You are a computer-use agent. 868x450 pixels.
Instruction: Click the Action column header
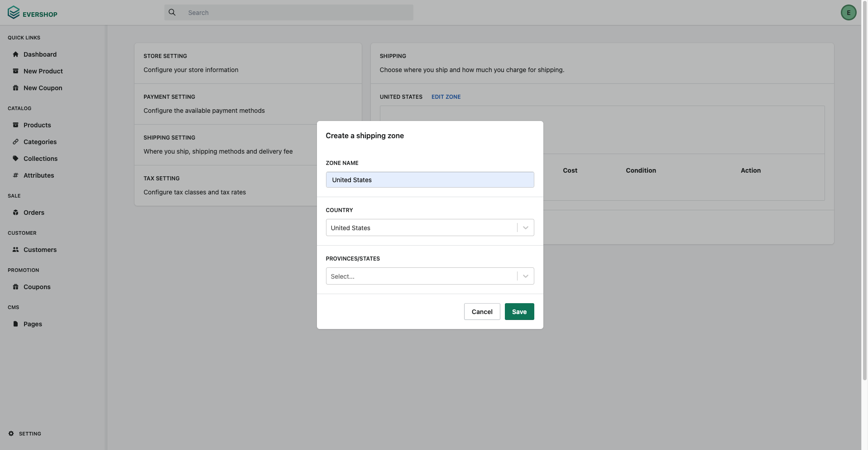[x=751, y=170]
